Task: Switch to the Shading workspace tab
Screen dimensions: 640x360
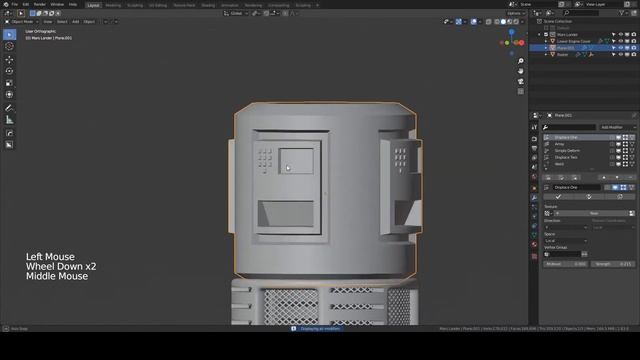Action: coord(208,5)
